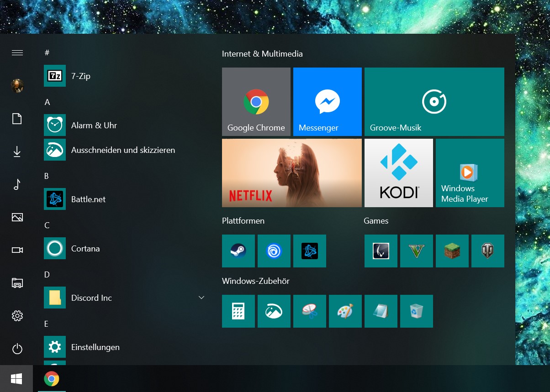This screenshot has width=550, height=392.
Task: Click the Internet & Multimedia group title
Action: pos(262,54)
